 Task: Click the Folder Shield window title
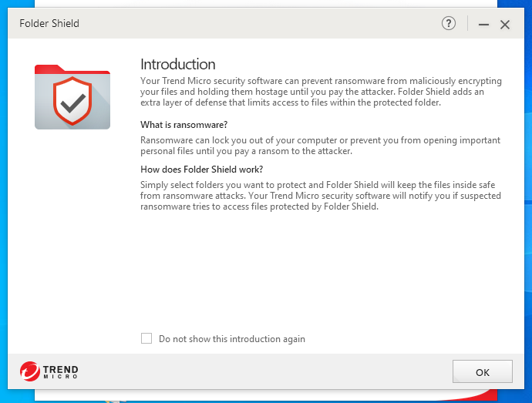pos(49,23)
